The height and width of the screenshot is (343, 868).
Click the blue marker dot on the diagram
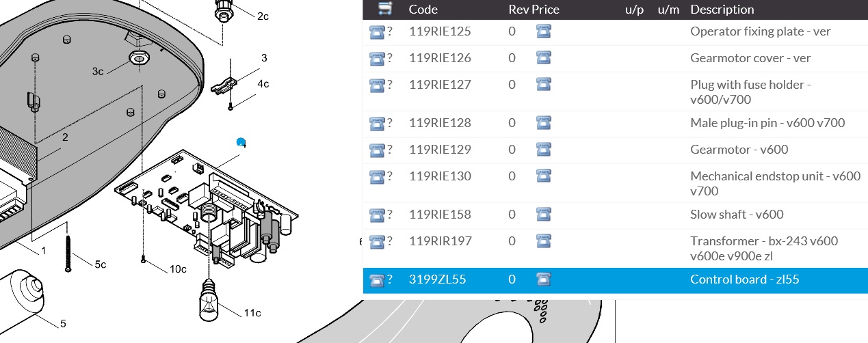pyautogui.click(x=241, y=142)
